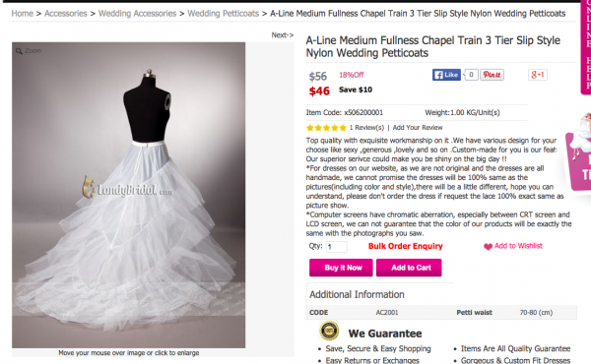Open Wedding Accessories breadcrumb
Image resolution: width=591 pixels, height=364 pixels.
click(x=137, y=14)
